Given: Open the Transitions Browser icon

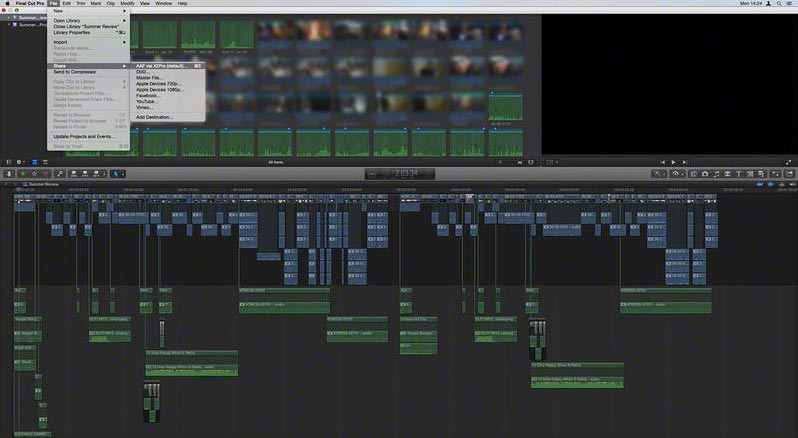Looking at the screenshot, I should pyautogui.click(x=727, y=174).
